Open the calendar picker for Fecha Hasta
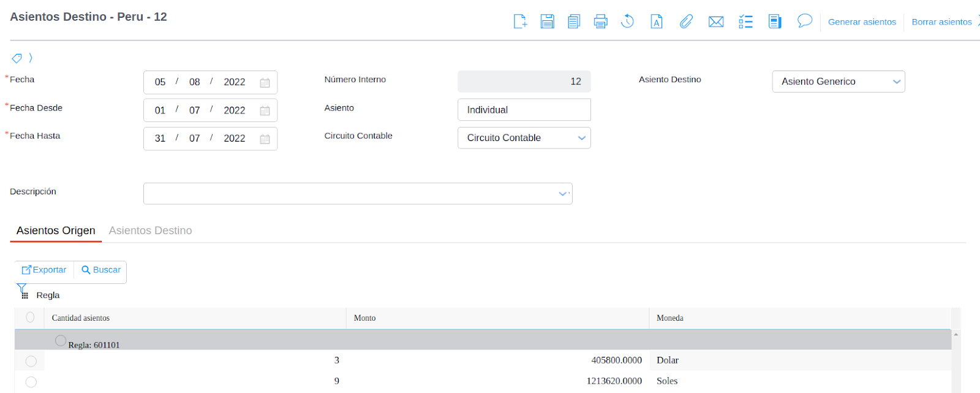The height and width of the screenshot is (393, 980). click(x=265, y=139)
